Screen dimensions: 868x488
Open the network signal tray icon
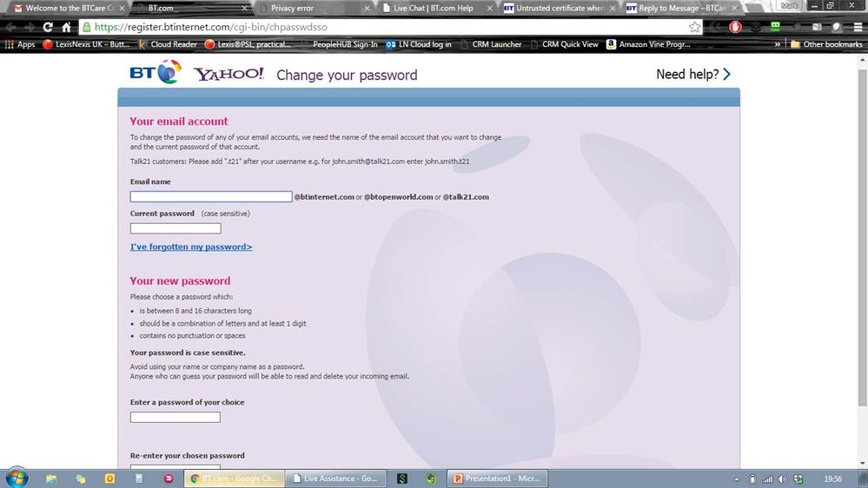(767, 479)
